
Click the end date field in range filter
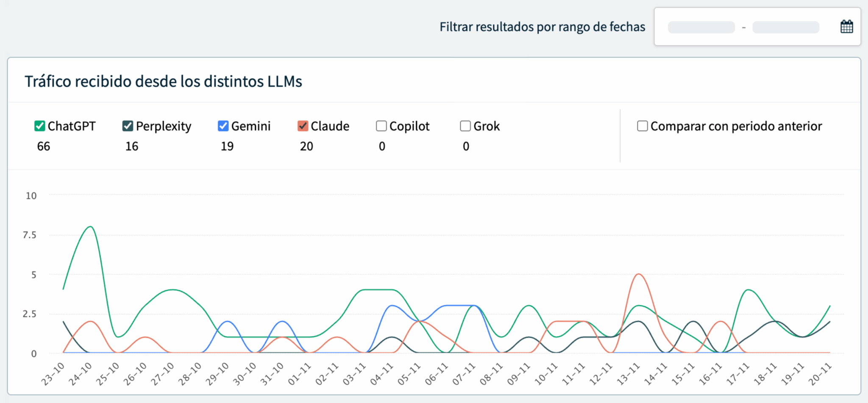click(785, 27)
